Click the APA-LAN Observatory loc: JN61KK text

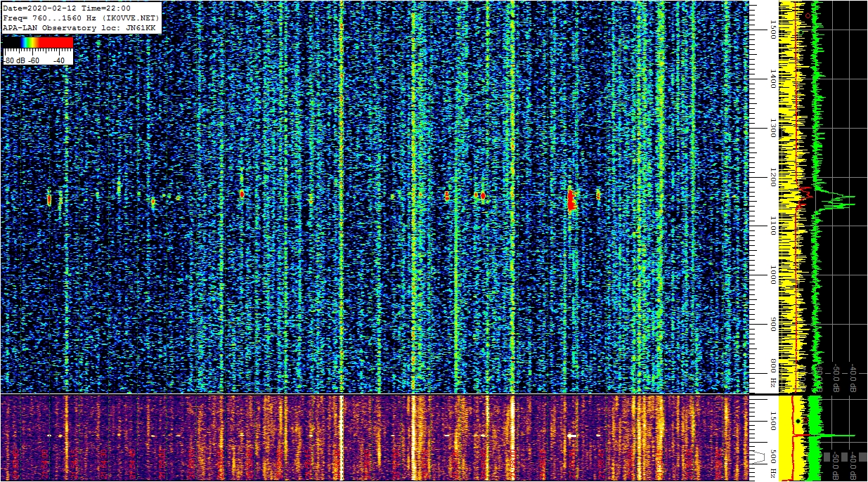79,27
